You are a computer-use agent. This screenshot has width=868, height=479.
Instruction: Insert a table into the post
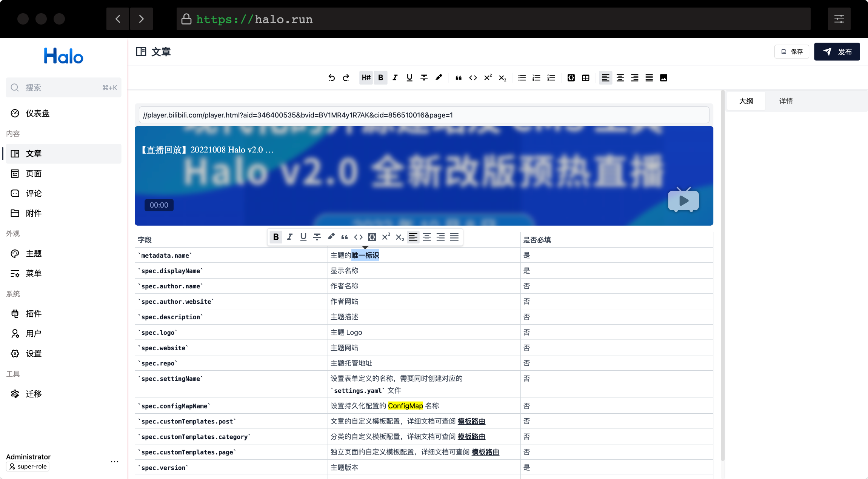pos(585,78)
